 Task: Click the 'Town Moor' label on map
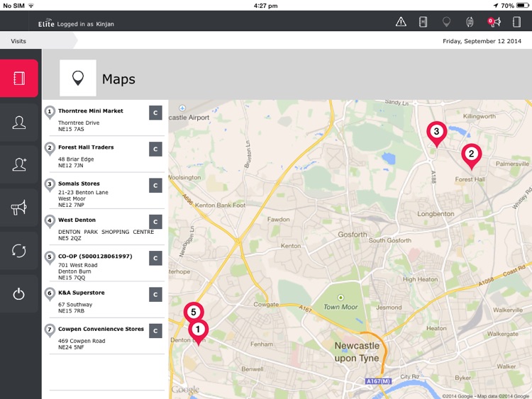pyautogui.click(x=340, y=307)
